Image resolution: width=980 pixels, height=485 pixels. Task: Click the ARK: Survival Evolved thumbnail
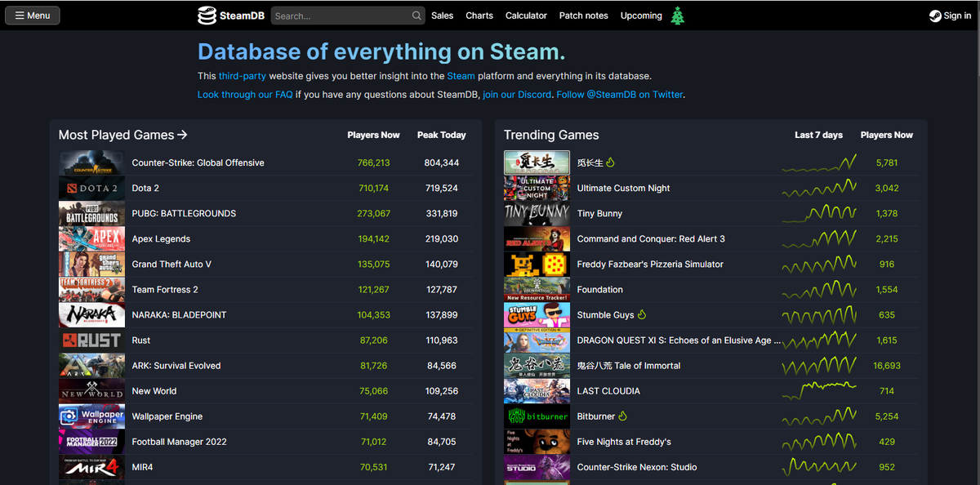click(91, 365)
